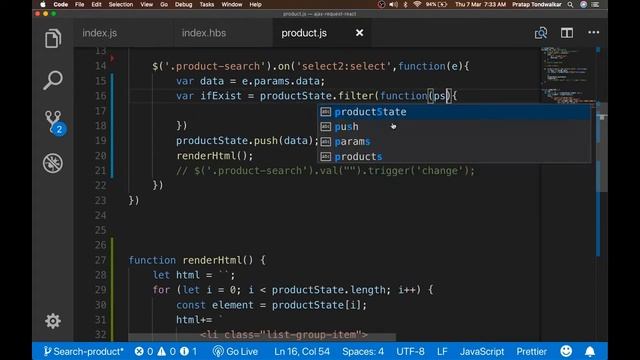The width and height of the screenshot is (640, 360).
Task: Click 'productState.push(data);' on line 19
Action: coord(247,141)
